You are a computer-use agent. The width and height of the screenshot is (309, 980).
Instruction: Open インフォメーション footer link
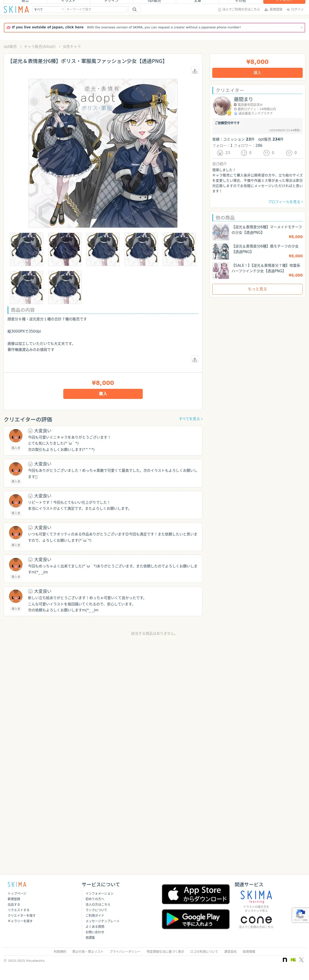(x=99, y=893)
